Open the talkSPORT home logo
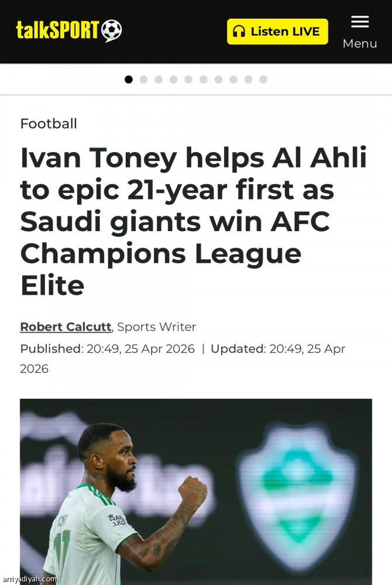The height and width of the screenshot is (585, 392). point(68,30)
